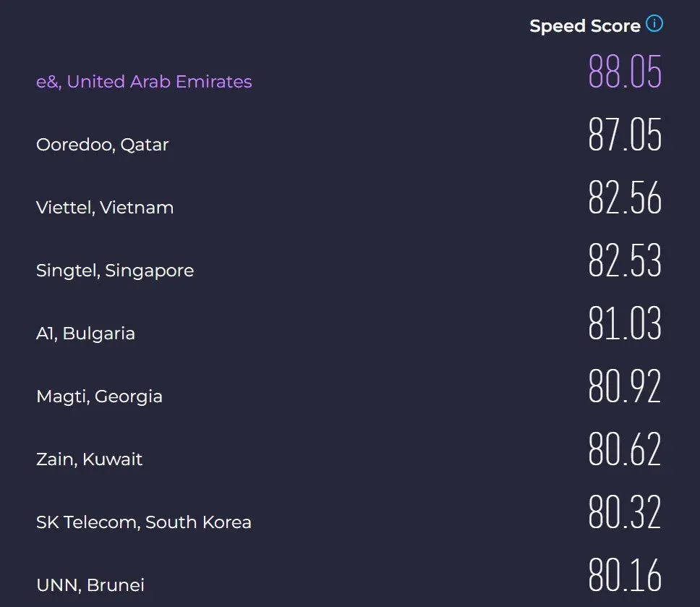Click the 88.05 speed score value

pos(625,71)
